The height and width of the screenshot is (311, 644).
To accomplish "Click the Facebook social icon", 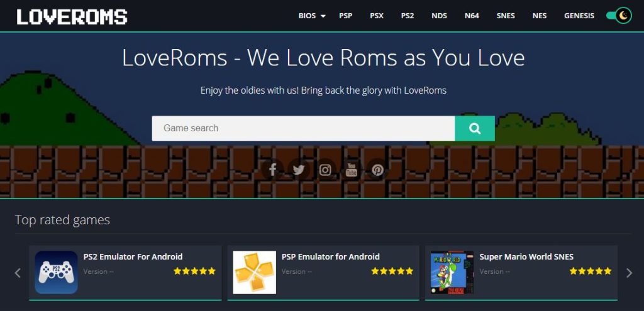I will 273,170.
